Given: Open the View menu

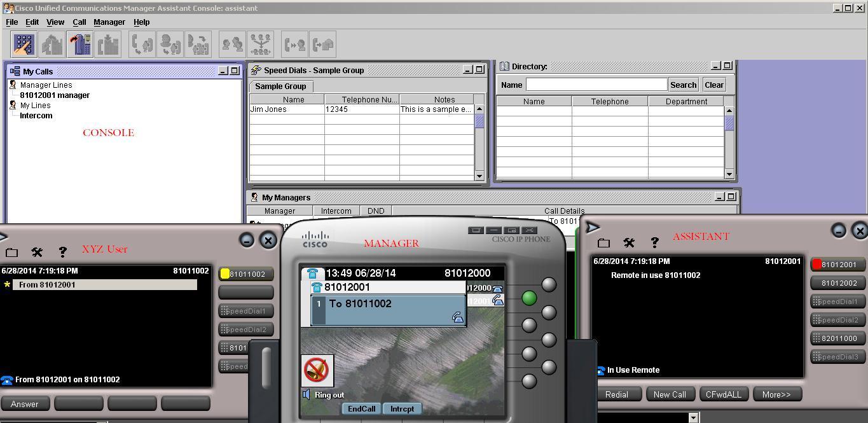Looking at the screenshot, I should click(x=55, y=22).
